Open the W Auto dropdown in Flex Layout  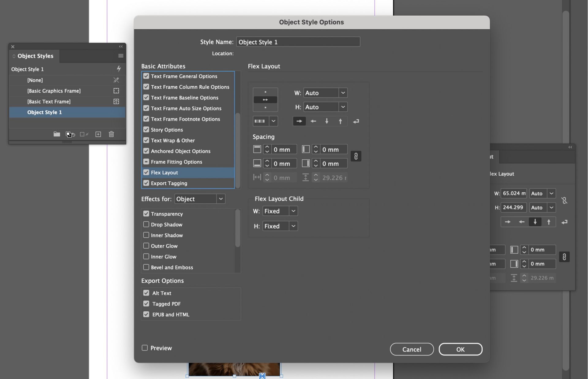coord(343,93)
